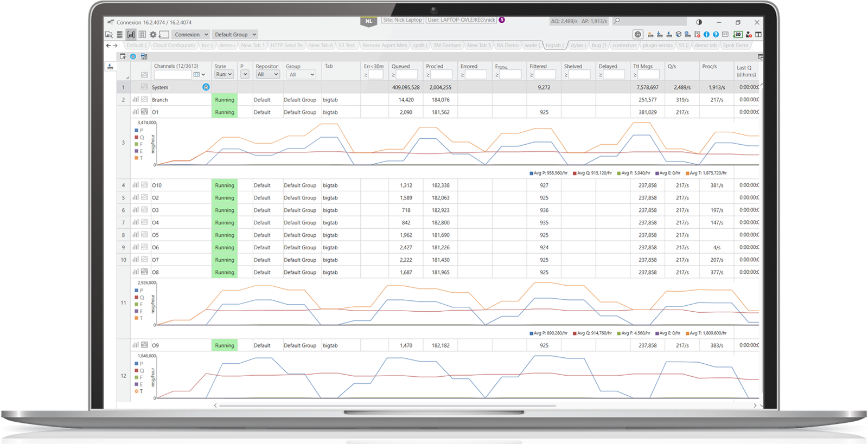The height and width of the screenshot is (444, 868).
Task: Click the blue question mark help icon
Action: click(x=716, y=35)
